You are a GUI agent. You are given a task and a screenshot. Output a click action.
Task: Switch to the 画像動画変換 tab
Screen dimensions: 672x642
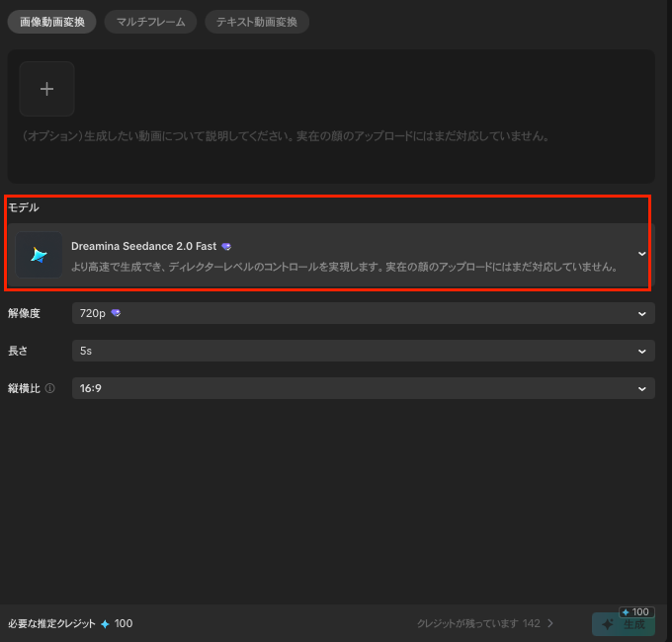[52, 22]
